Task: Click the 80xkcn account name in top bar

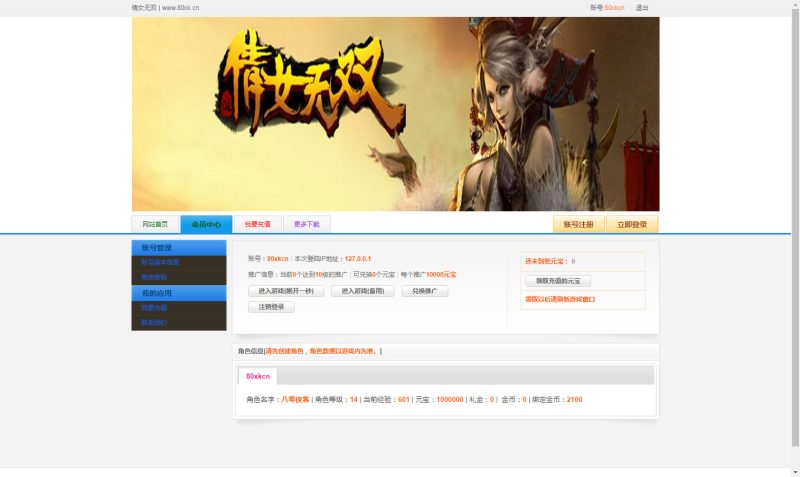Action: [614, 8]
